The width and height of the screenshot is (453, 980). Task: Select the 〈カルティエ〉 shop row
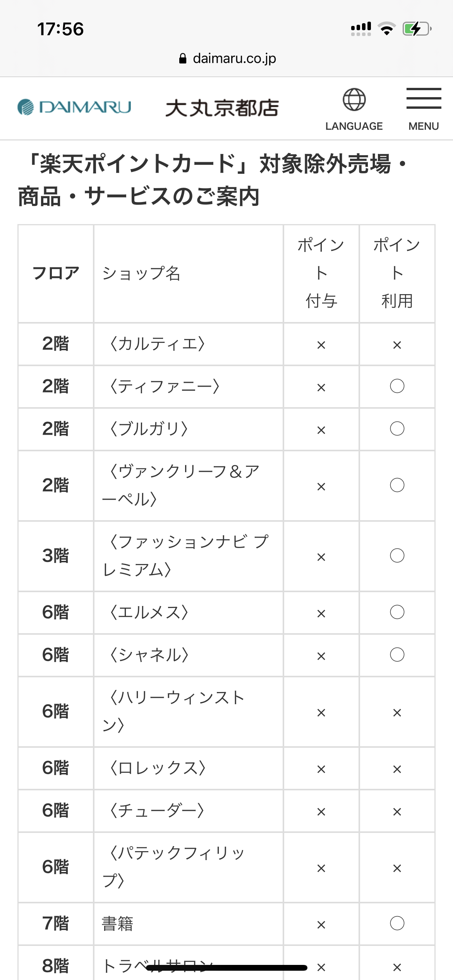tap(226, 344)
